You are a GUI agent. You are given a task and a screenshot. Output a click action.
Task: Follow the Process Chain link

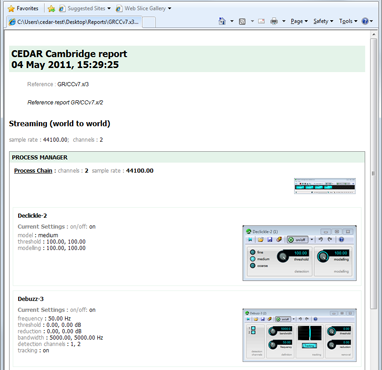(33, 171)
